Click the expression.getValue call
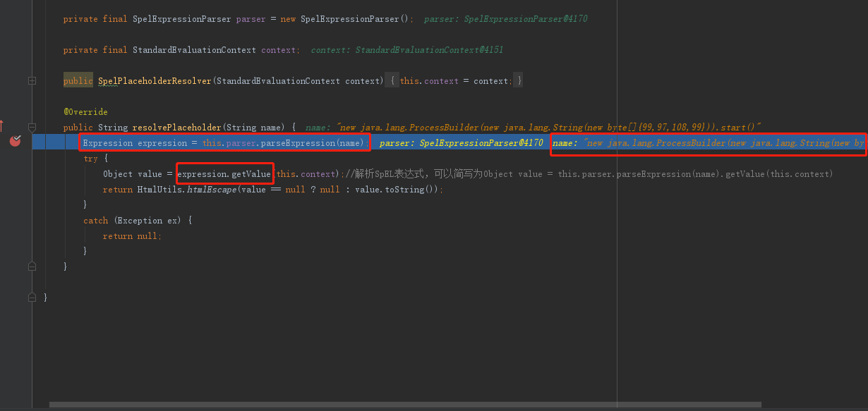Screen dimensions: 868x411 coord(224,174)
